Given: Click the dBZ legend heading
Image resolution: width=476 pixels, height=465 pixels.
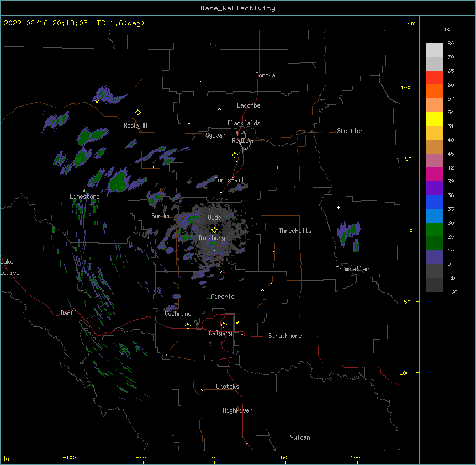Looking at the screenshot, I should [447, 30].
